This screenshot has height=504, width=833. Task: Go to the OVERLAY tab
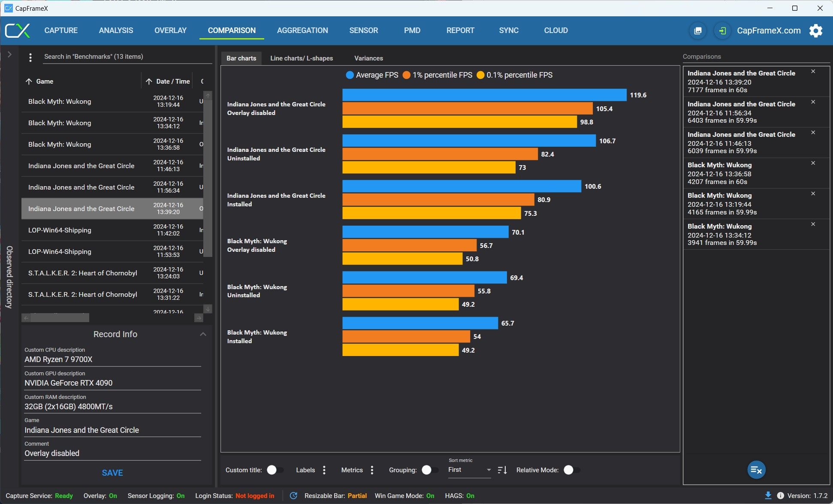click(x=170, y=30)
